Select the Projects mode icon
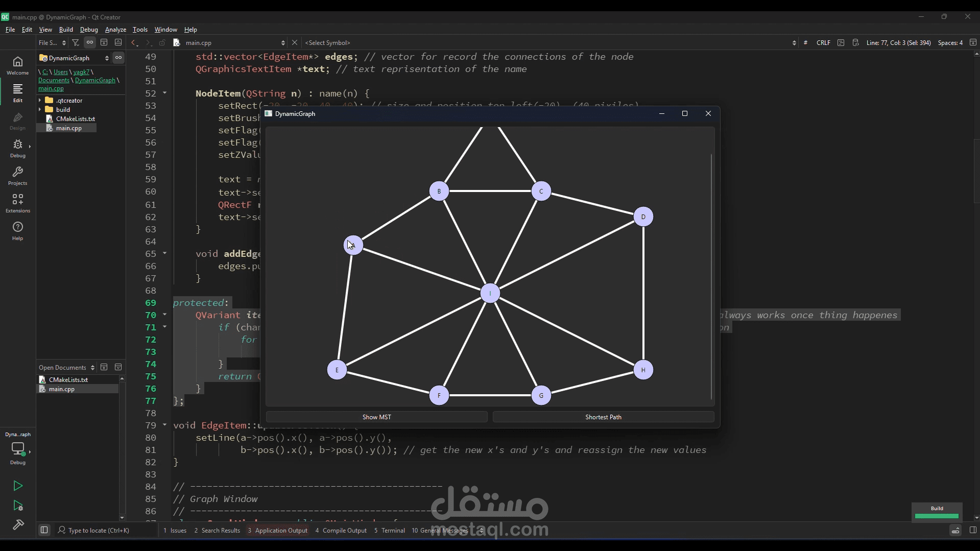980x551 pixels. tap(17, 176)
